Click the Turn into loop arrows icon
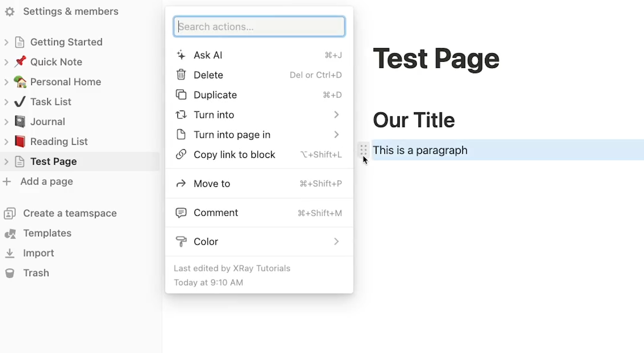This screenshot has width=644, height=353. tap(181, 115)
